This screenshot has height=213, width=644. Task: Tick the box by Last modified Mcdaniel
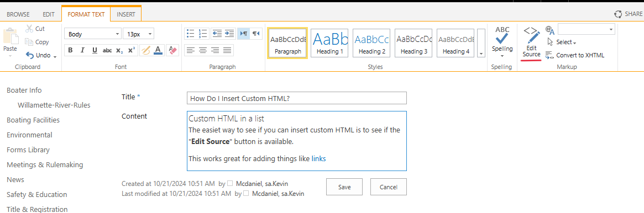pyautogui.click(x=246, y=194)
